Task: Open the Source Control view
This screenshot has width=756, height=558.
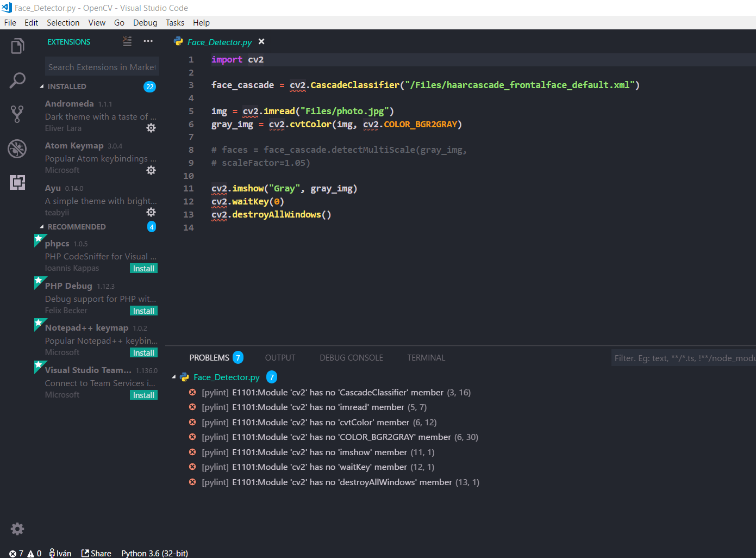Action: pyautogui.click(x=17, y=114)
